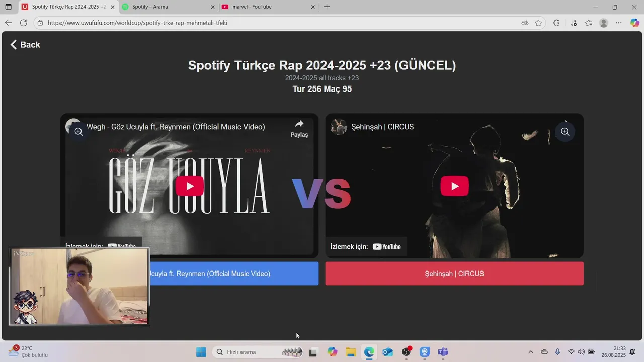Open the Wegh - Göz Ucuyla video title link

tap(176, 127)
